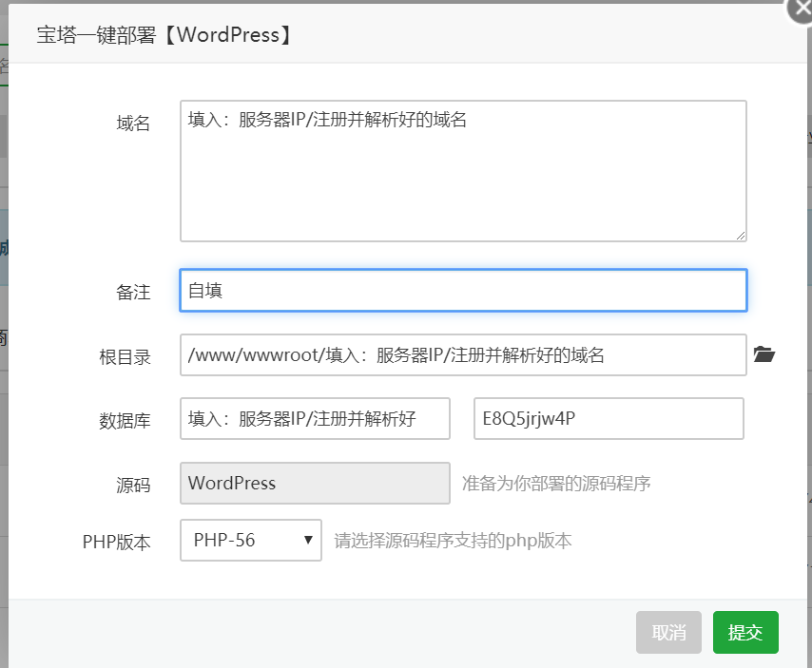812x668 pixels.
Task: Click the 根目录 field label
Action: (x=126, y=356)
